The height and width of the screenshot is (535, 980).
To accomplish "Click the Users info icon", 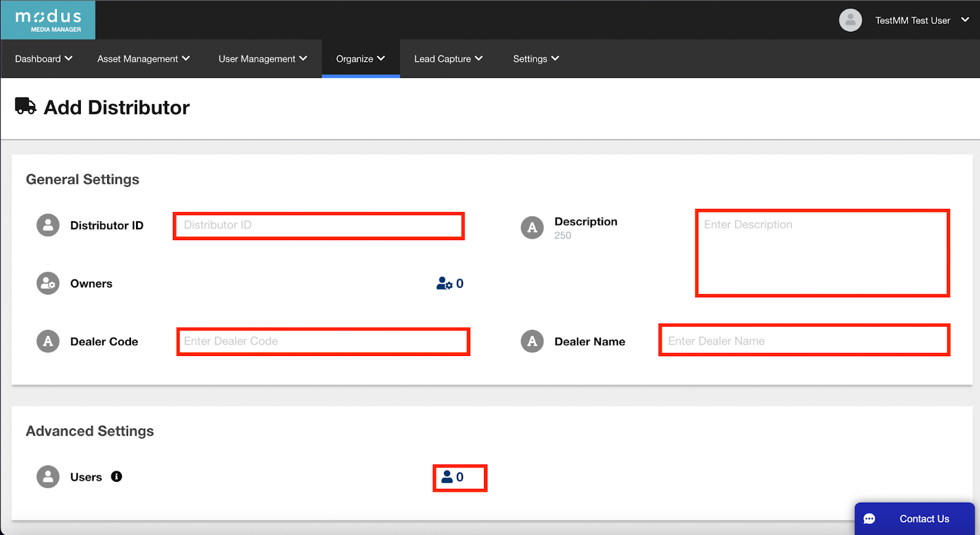I will click(116, 476).
